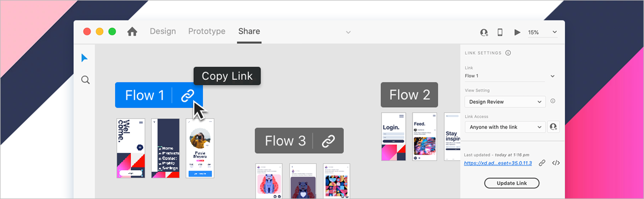Select the Zoom magnifier tool
644x199 pixels.
(x=85, y=80)
